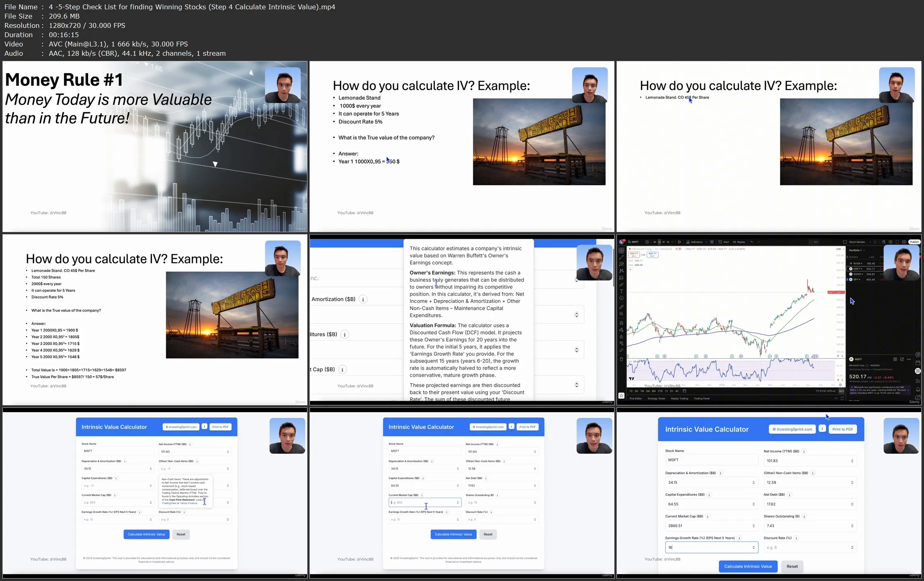Click Shares Outstanding info icon in growth-rate-16 frame
The image size is (924, 581).
(804, 516)
